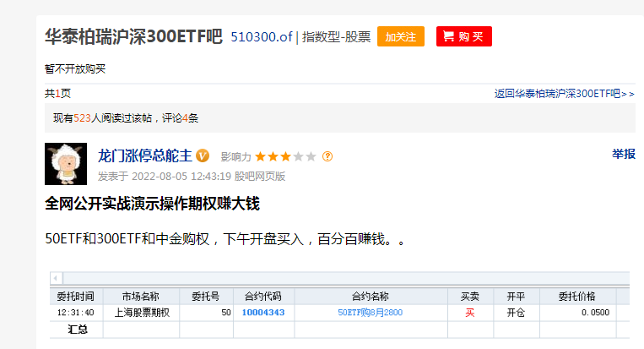Select the 50ETF购8月2800 contract name cell

tap(371, 313)
